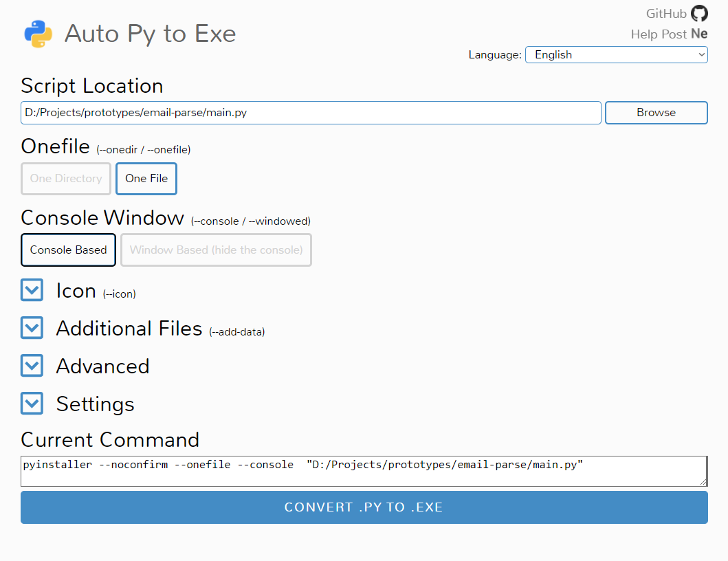
Task: Click the command box resize handle
Action: [703, 482]
